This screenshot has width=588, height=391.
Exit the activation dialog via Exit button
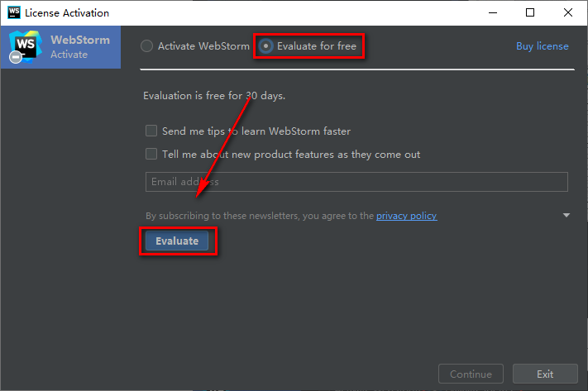tap(544, 374)
